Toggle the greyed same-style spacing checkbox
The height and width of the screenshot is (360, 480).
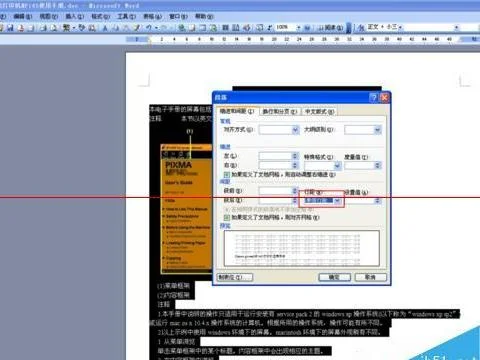tap(227, 210)
